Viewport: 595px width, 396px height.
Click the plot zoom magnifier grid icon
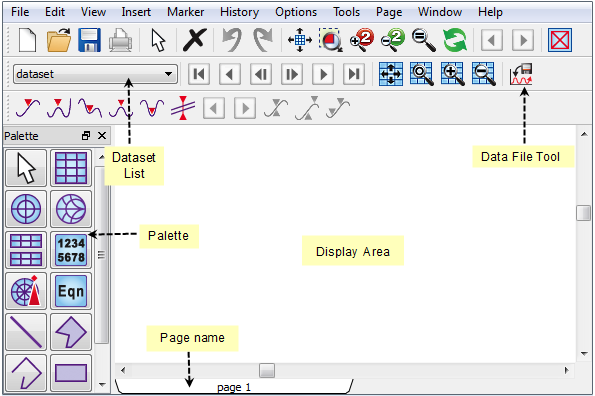pos(422,74)
